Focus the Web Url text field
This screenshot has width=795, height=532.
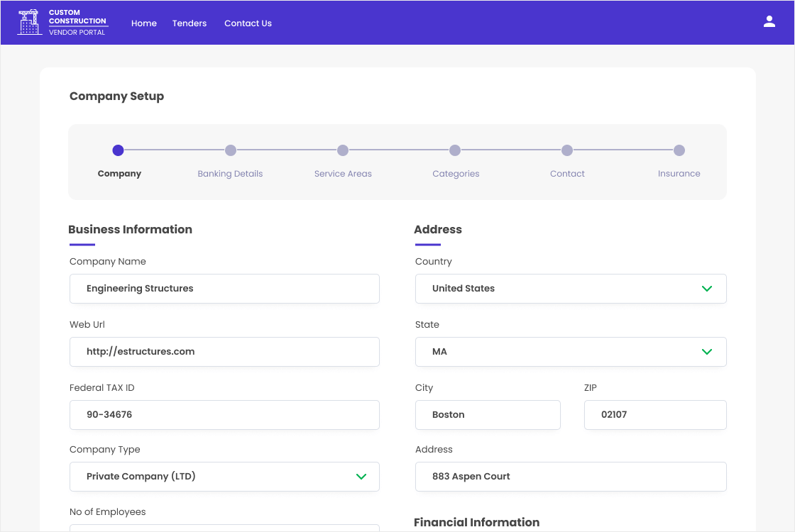(x=224, y=352)
